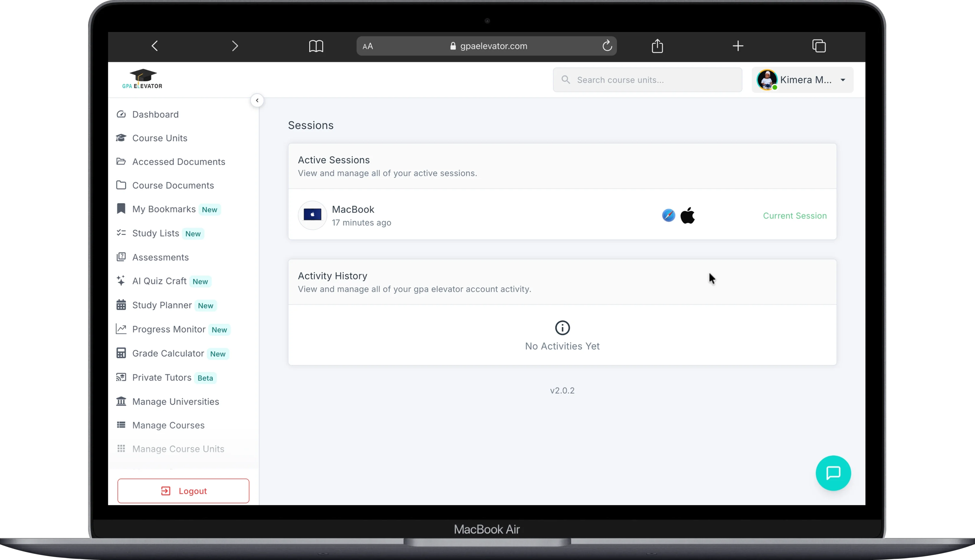
Task: Click the Progress Monitor chart icon
Action: tap(121, 329)
